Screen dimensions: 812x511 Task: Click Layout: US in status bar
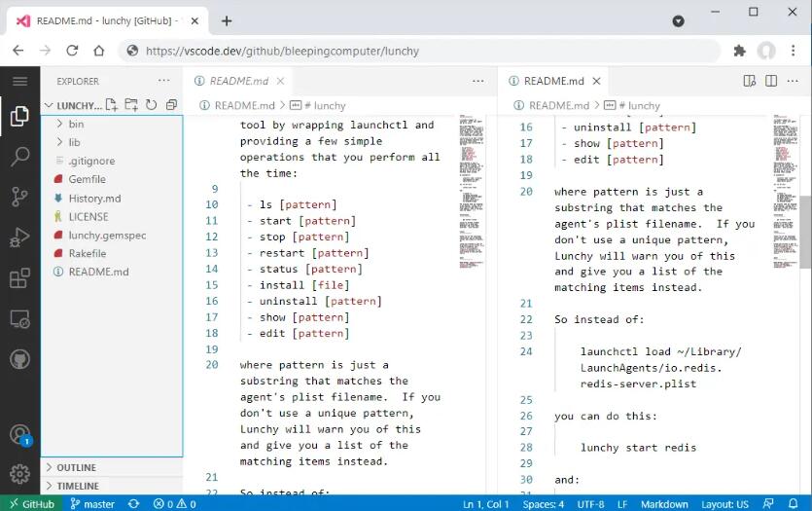[x=725, y=504]
